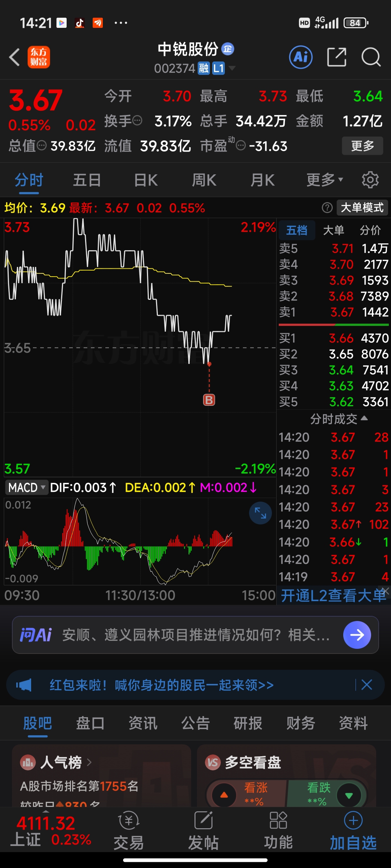Open chart settings gear icon
This screenshot has width=391, height=868.
[x=370, y=180]
